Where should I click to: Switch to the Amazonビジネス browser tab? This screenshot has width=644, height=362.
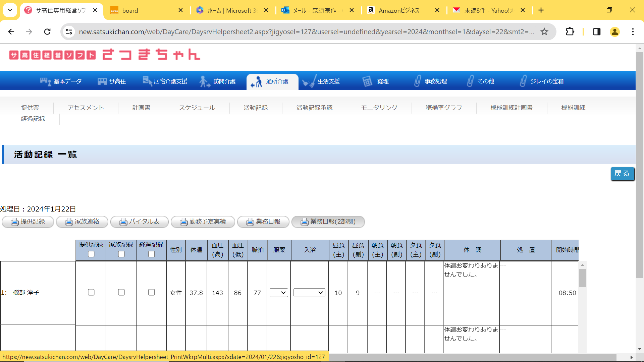tap(399, 10)
